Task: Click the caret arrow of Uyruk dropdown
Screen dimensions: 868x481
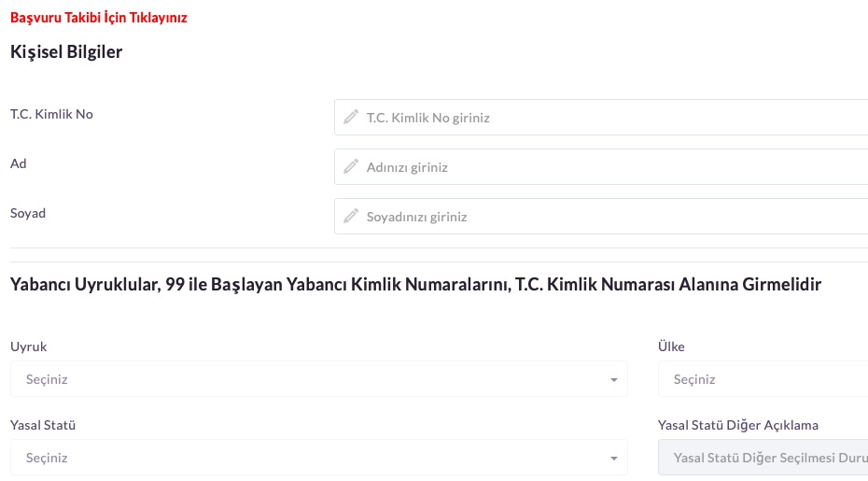Action: pos(613,380)
